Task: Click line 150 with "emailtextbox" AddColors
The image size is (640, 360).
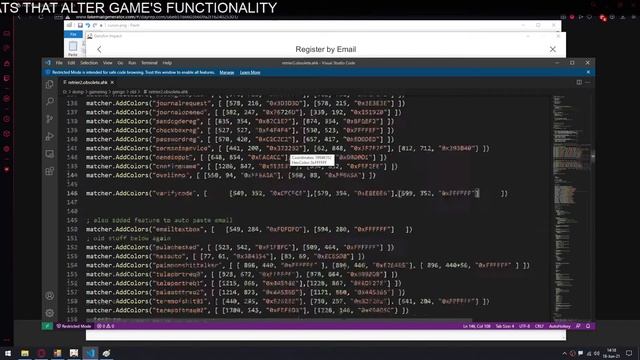Action: [x=249, y=229]
